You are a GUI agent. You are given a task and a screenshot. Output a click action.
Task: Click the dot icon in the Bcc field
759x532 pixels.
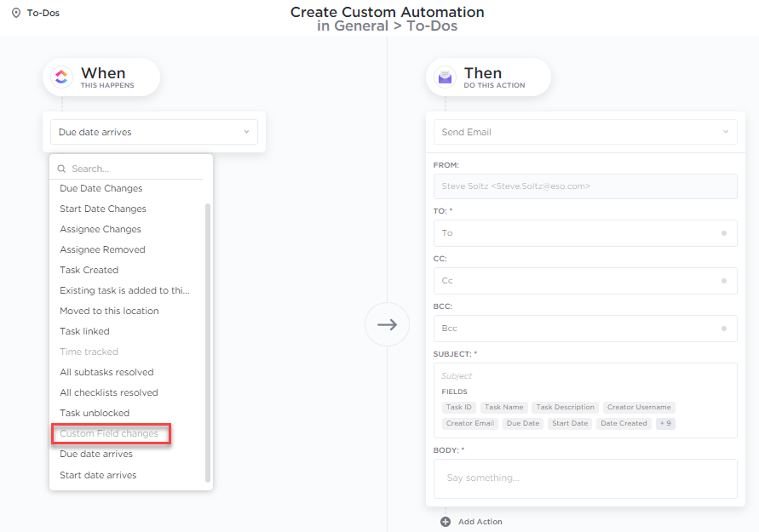click(724, 329)
